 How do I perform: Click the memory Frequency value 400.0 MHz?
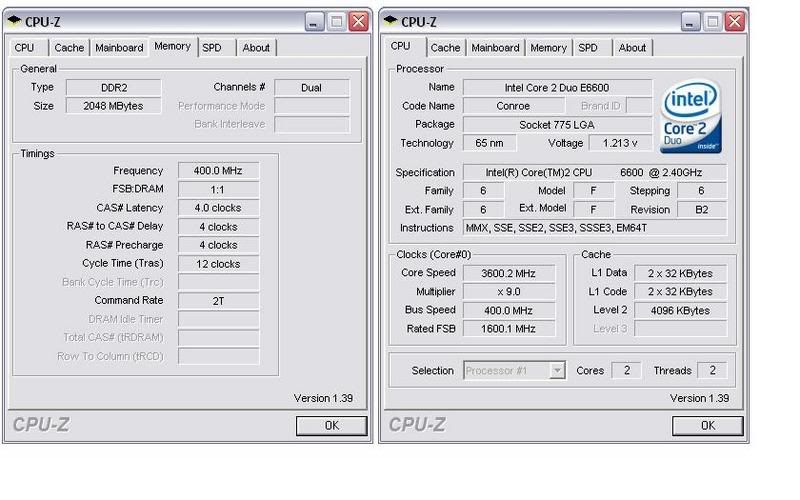(x=218, y=170)
